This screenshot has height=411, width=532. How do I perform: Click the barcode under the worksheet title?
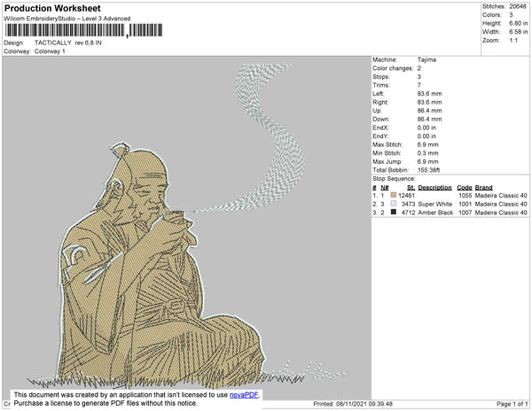pos(83,30)
